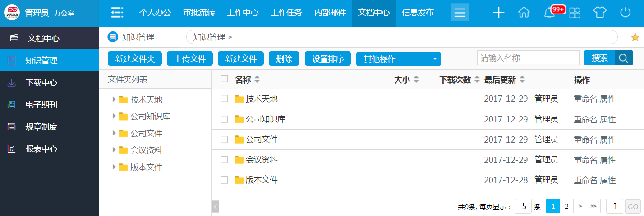Screen dimensions: 644x216
Task: Open the 工作任务 top menu
Action: point(286,13)
